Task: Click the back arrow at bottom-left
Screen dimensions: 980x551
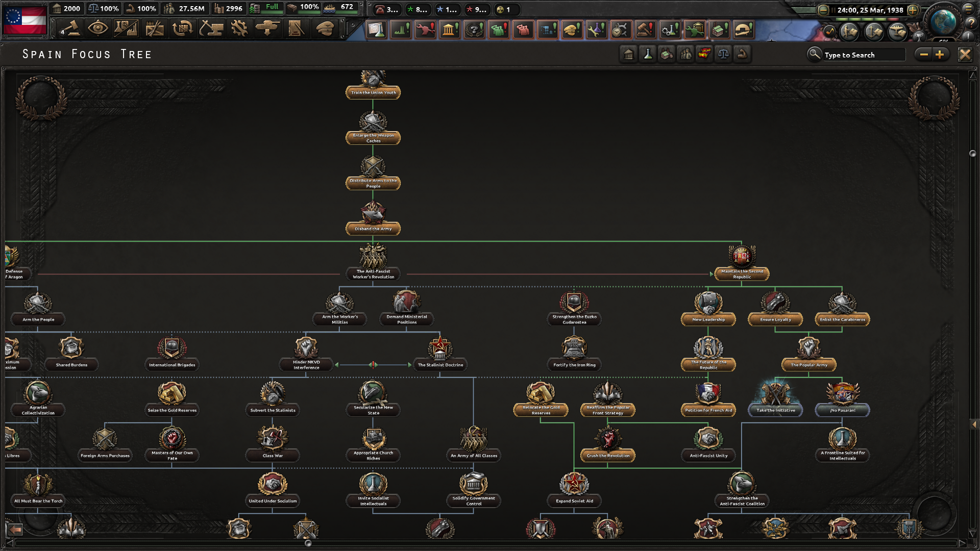Action: (x=15, y=530)
